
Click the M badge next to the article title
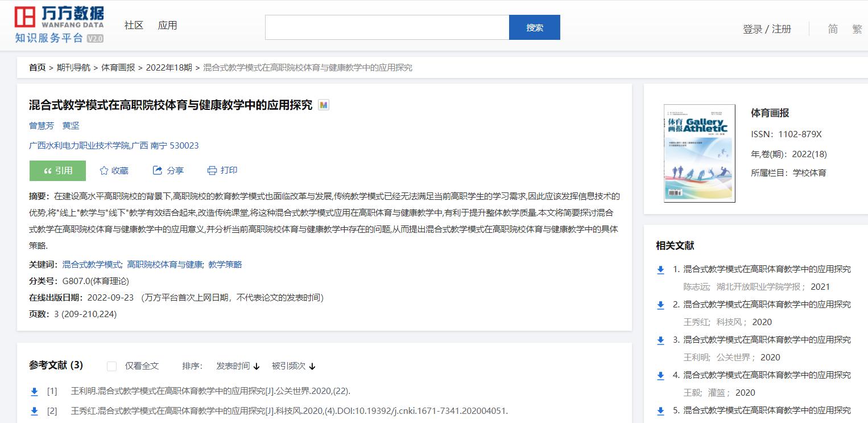[x=323, y=105]
